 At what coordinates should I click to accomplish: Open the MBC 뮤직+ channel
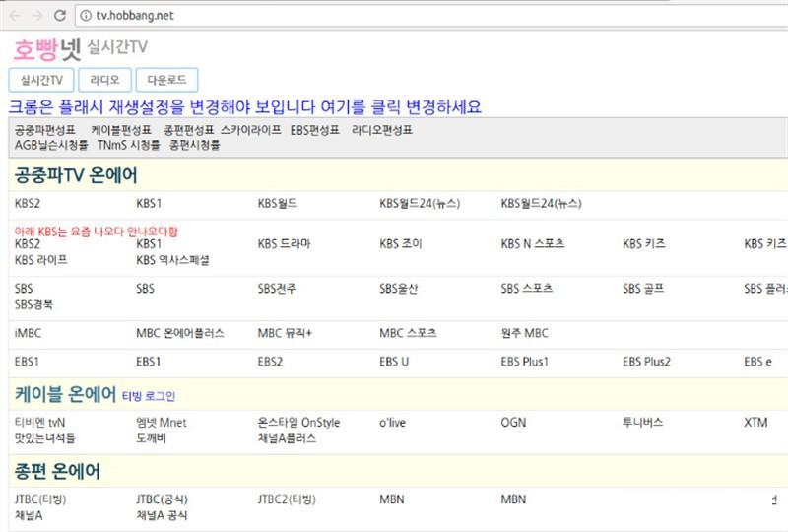point(285,333)
